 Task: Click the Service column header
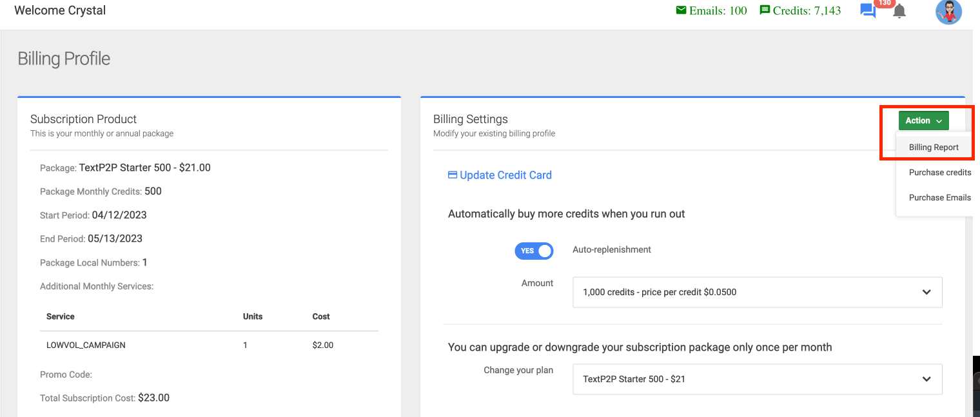61,316
